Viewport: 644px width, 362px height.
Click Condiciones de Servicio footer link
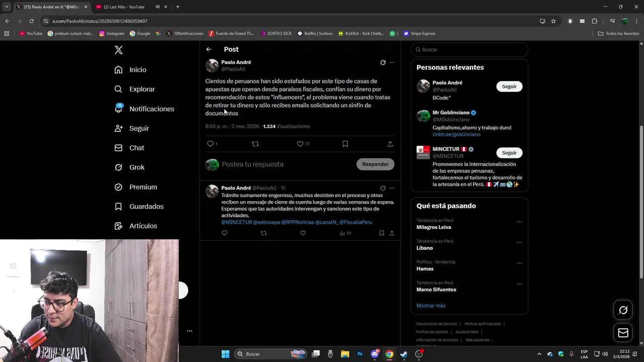point(437,324)
